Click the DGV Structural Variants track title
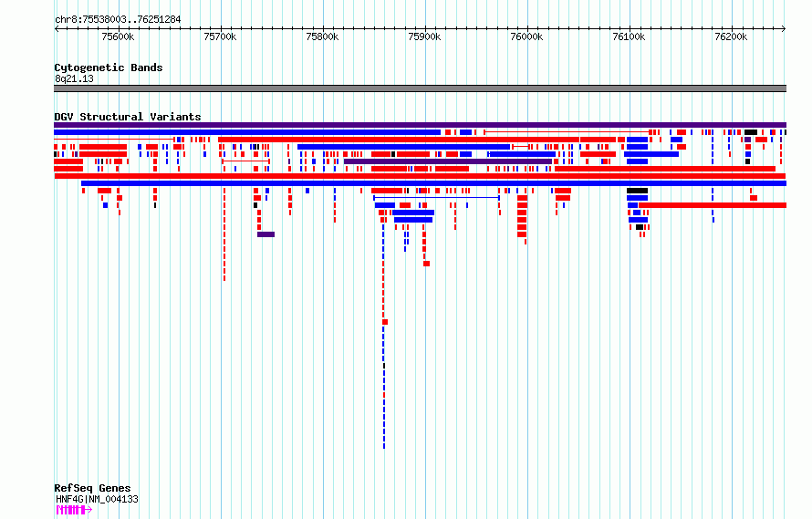812x519 pixels. click(128, 117)
